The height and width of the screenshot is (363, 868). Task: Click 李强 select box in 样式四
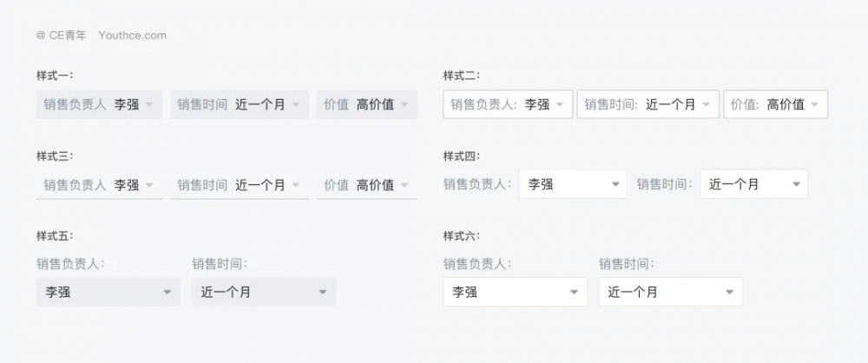pos(573,184)
